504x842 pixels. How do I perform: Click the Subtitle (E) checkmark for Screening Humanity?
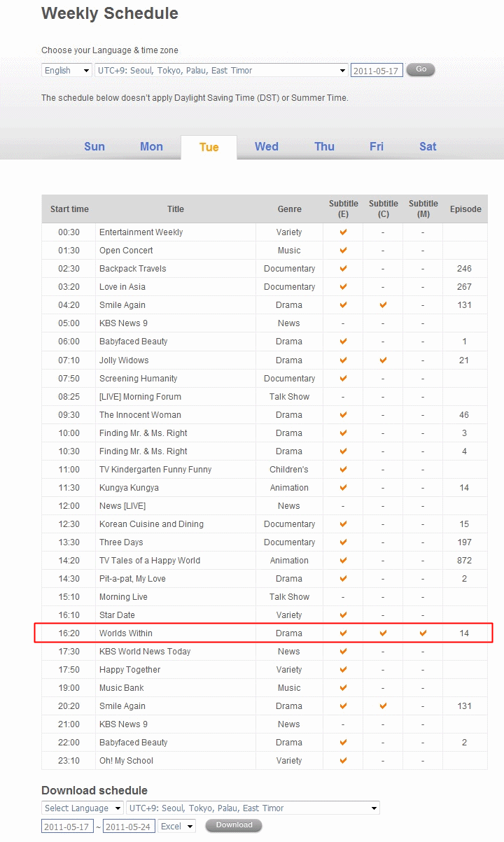[343, 378]
